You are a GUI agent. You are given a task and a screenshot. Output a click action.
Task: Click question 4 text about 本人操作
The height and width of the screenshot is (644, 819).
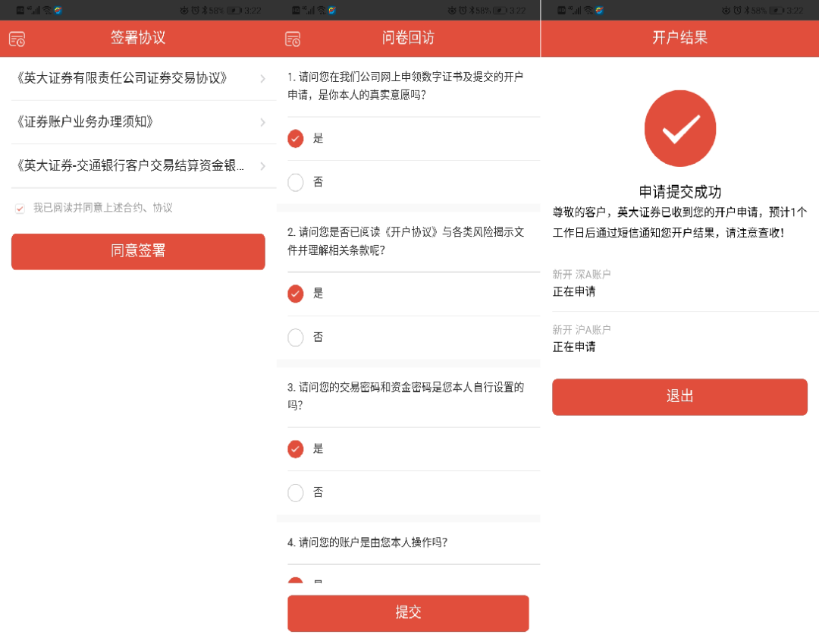tap(367, 542)
